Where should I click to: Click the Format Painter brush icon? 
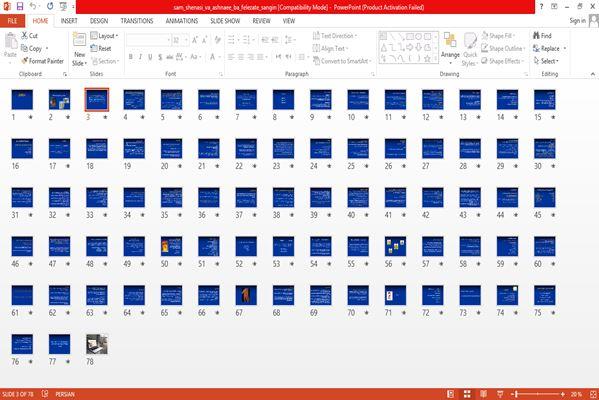25,61
